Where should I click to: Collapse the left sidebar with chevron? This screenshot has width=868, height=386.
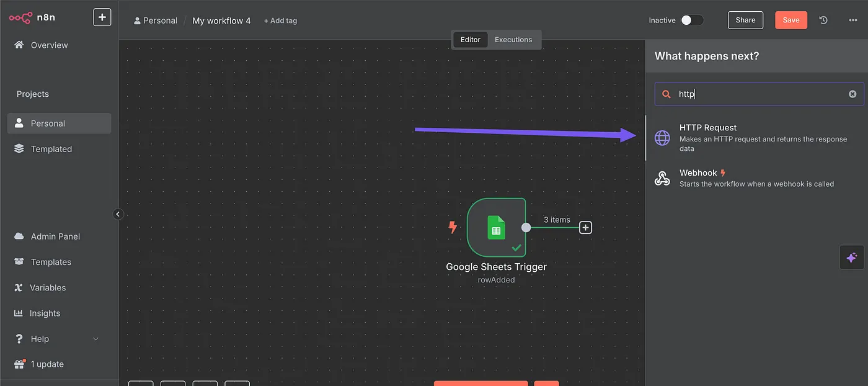pyautogui.click(x=118, y=214)
